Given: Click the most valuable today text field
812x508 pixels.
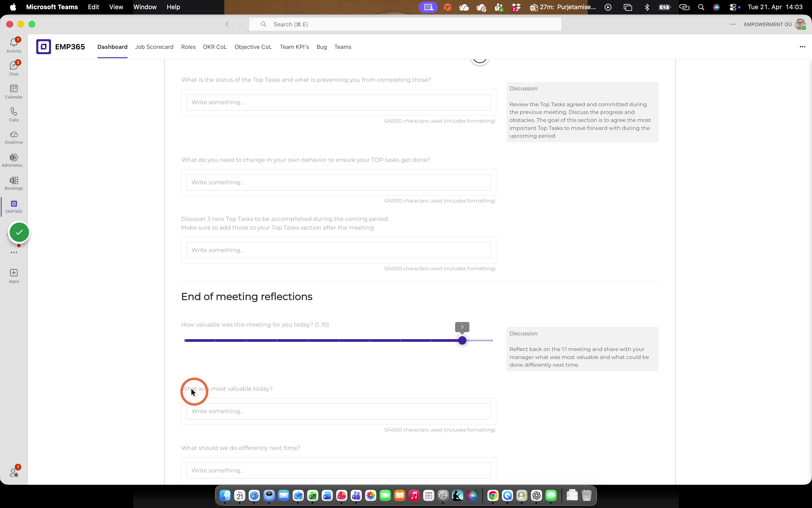Looking at the screenshot, I should pos(339,411).
